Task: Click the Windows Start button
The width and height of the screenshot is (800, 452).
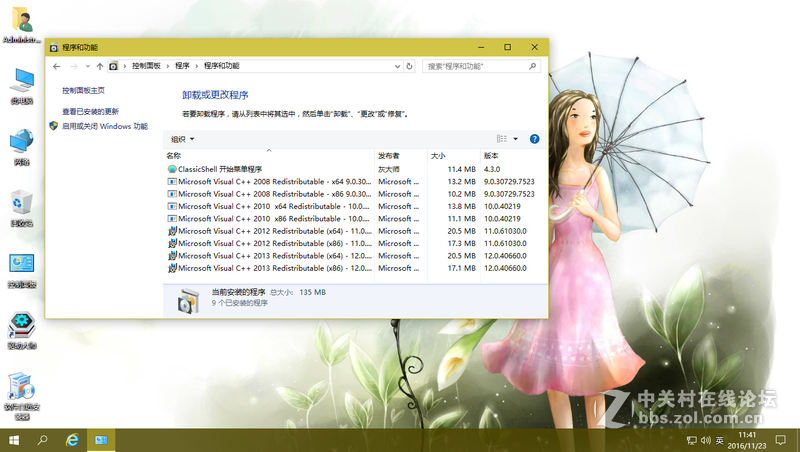Action: coord(14,440)
